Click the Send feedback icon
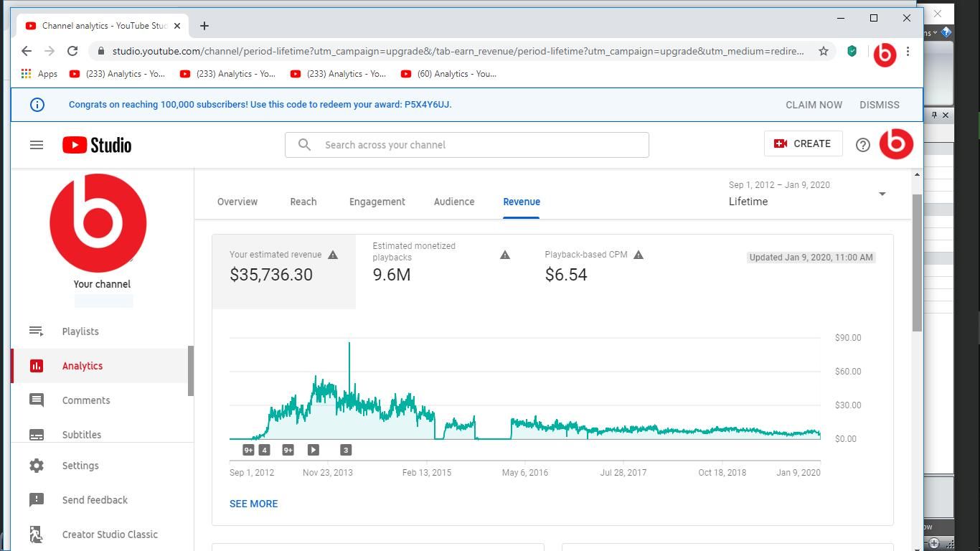The width and height of the screenshot is (980, 551). [36, 500]
